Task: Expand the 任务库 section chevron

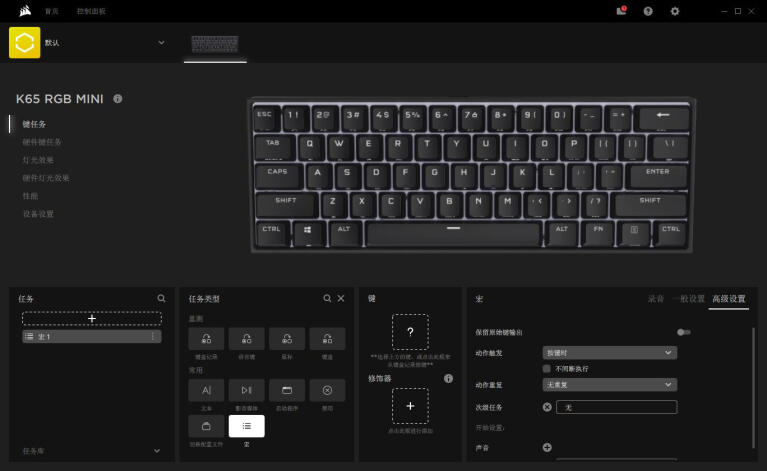Action: pos(157,450)
